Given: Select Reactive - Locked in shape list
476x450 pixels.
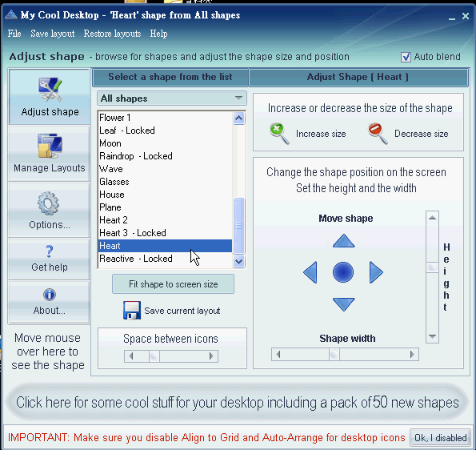Looking at the screenshot, I should [165, 259].
